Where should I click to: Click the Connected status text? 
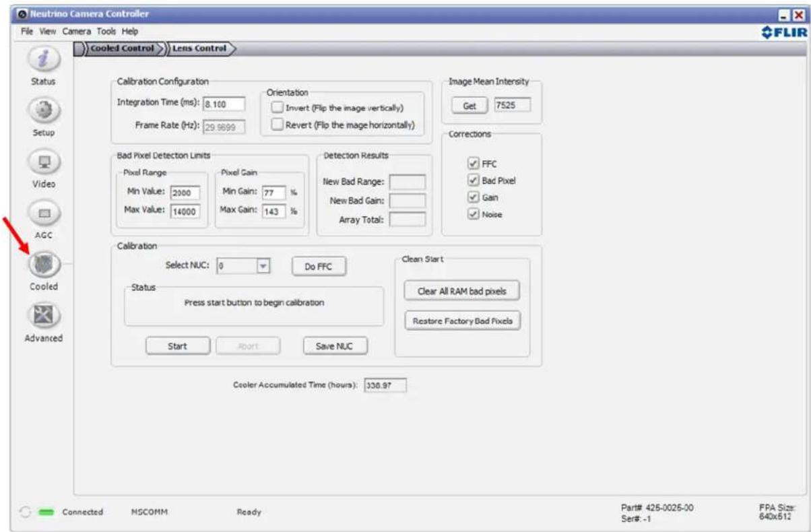(83, 512)
